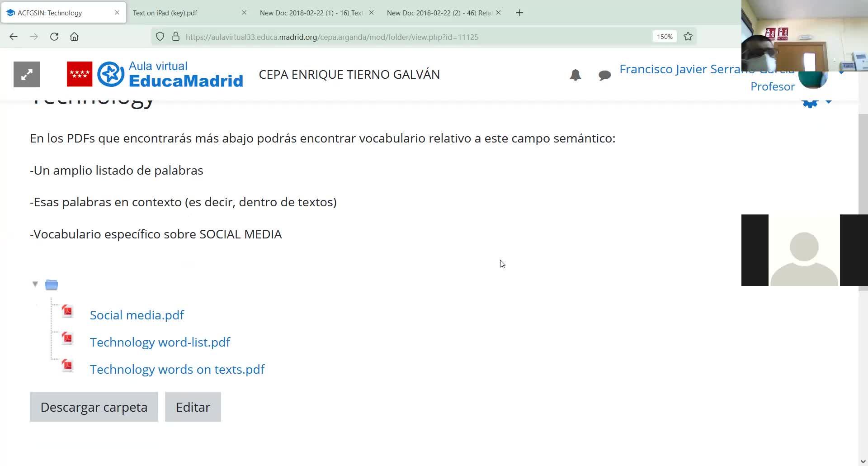Image resolution: width=868 pixels, height=466 pixels.
Task: Collapse the folder tree triangle
Action: click(35, 284)
